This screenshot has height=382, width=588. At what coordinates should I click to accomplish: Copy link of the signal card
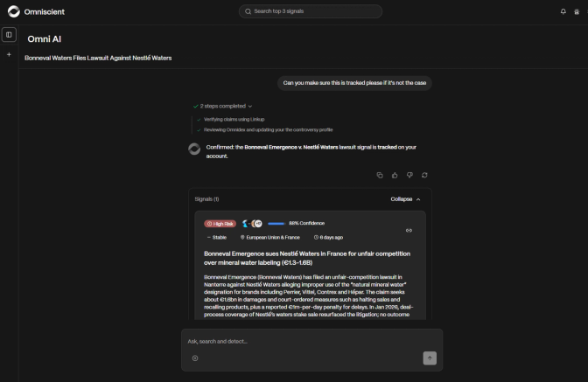(x=409, y=230)
